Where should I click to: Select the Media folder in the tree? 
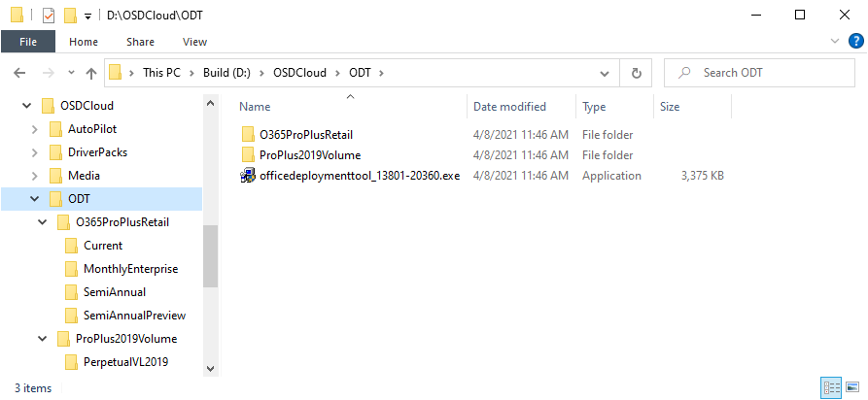tap(84, 176)
